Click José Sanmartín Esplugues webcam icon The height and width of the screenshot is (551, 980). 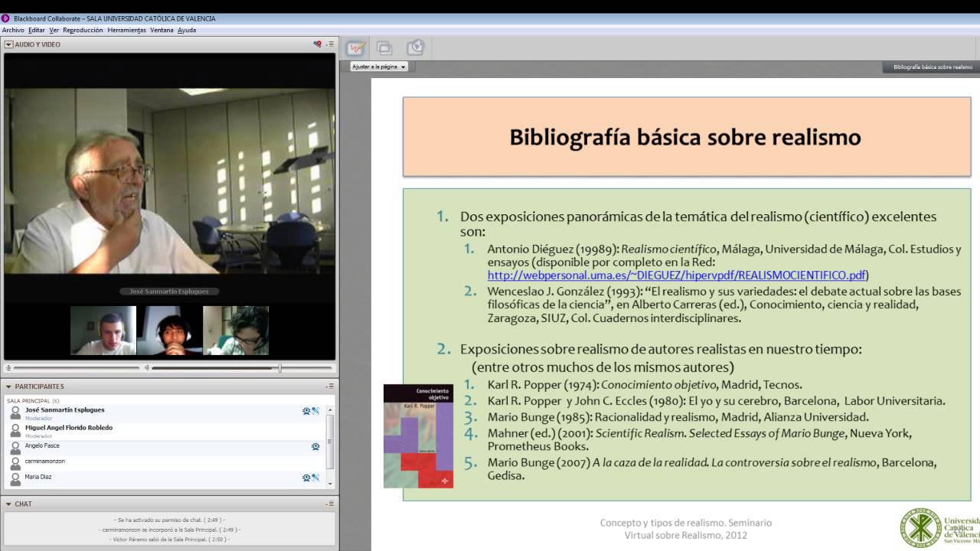click(306, 411)
